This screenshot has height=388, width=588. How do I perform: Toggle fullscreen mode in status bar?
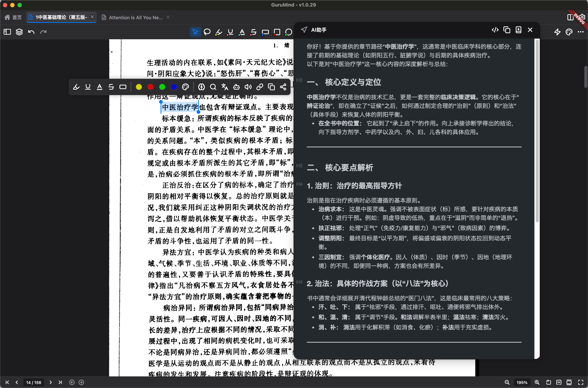click(x=581, y=382)
